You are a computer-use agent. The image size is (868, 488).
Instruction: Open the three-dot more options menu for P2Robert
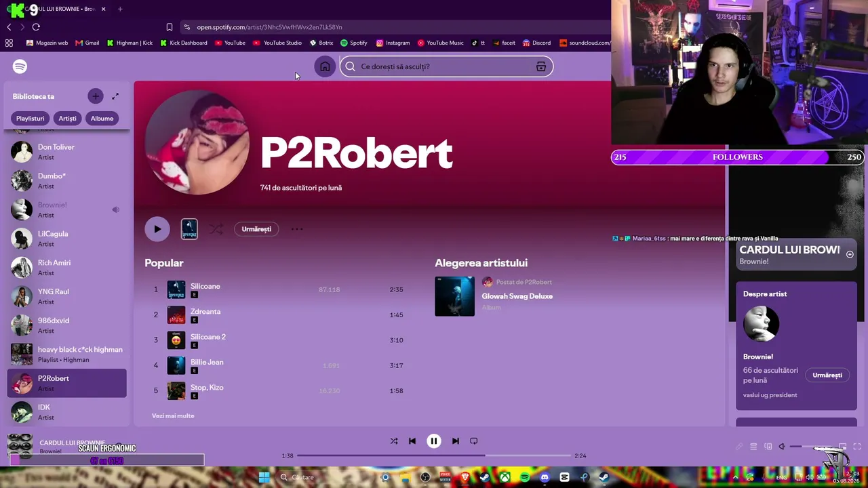pyautogui.click(x=297, y=229)
